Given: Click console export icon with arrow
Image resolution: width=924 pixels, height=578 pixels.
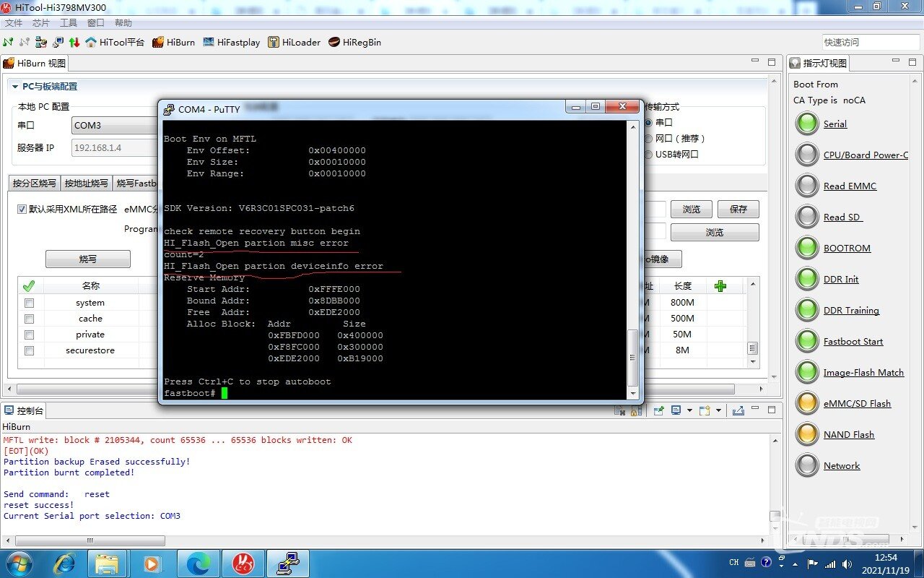Looking at the screenshot, I should pos(738,410).
